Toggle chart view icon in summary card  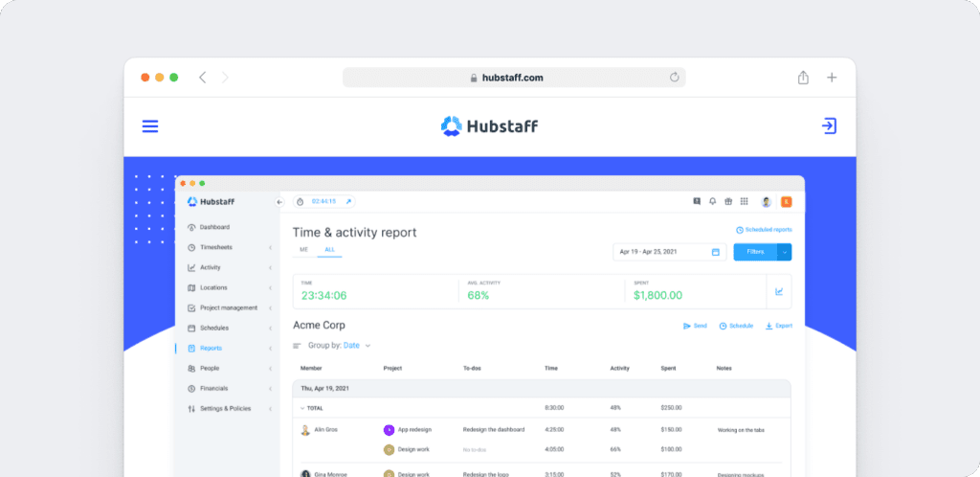pyautogui.click(x=779, y=291)
